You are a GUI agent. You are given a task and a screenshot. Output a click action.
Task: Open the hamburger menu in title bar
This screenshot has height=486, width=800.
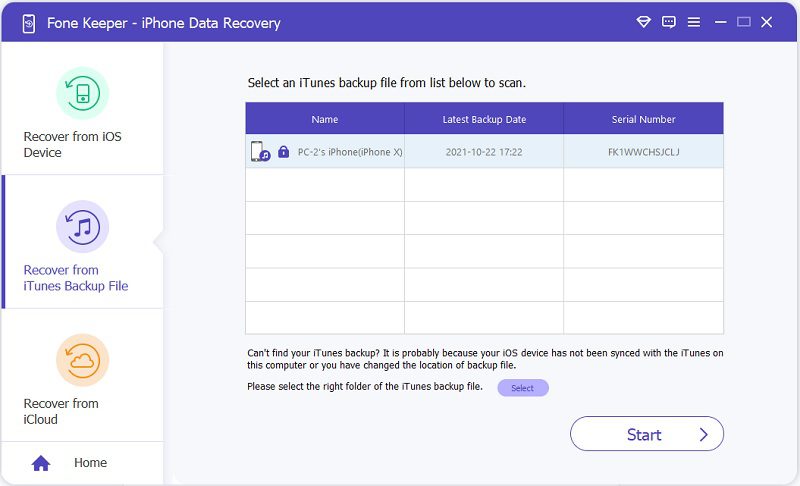(694, 22)
